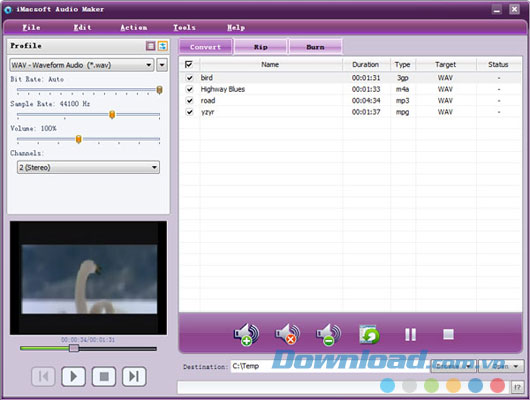The image size is (530, 400).
Task: Switch to the Rip tab
Action: [x=261, y=47]
